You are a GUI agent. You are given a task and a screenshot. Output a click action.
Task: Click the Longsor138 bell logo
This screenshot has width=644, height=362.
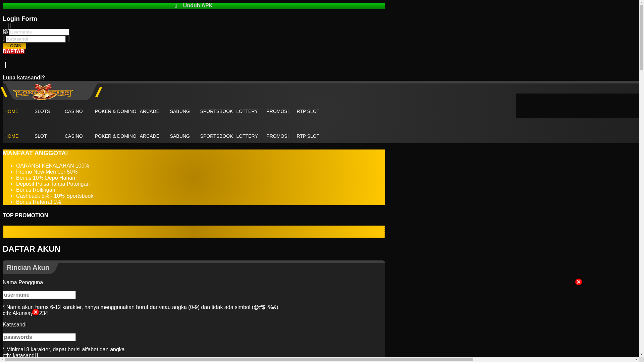pos(43,92)
